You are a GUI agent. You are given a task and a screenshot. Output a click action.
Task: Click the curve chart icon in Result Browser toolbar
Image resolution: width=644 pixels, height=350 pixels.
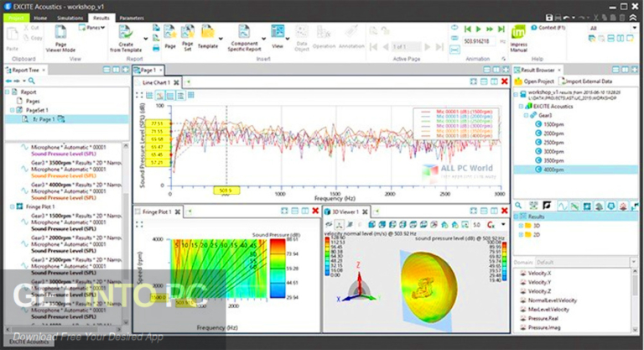click(x=562, y=206)
